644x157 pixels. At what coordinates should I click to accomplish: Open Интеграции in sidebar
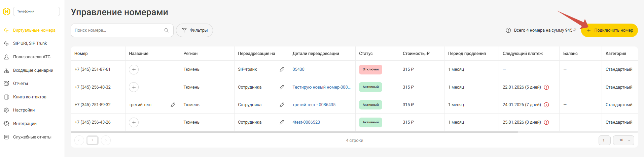pos(25,124)
